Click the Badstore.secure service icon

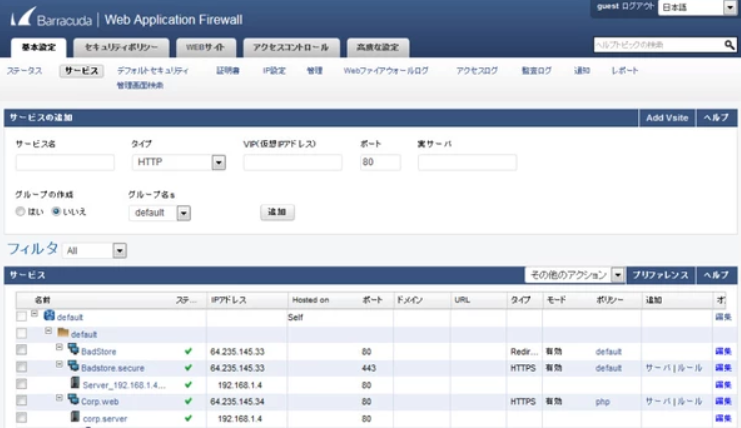click(73, 366)
